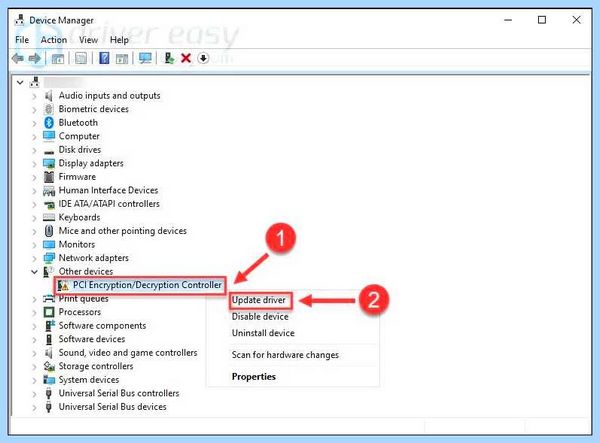The width and height of the screenshot is (600, 443).
Task: Click the Back arrow toolbar icon
Action: click(18, 58)
